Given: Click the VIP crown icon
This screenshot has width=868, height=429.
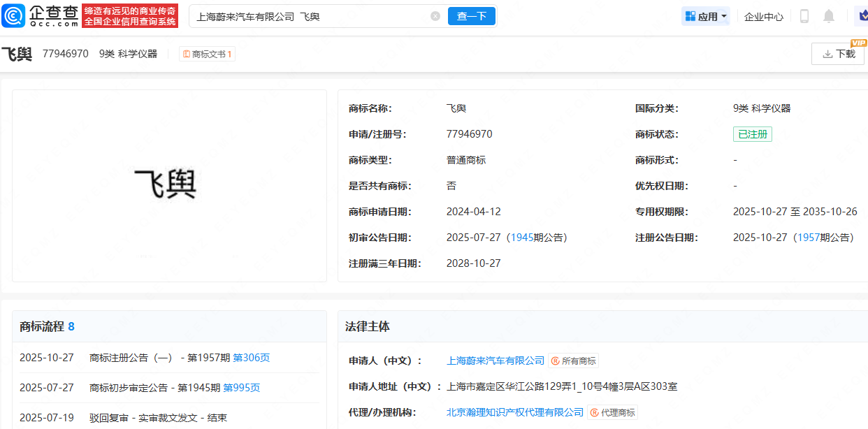Looking at the screenshot, I should (861, 16).
